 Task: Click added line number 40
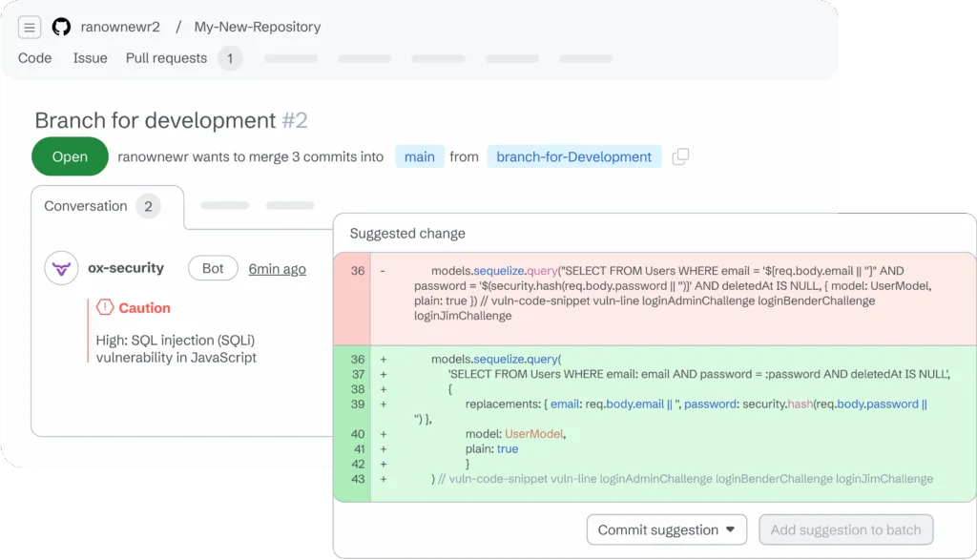click(x=358, y=434)
